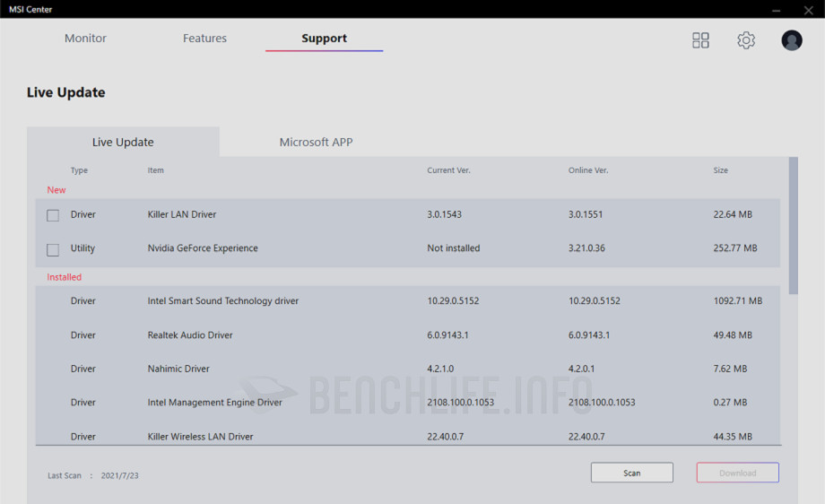Click Realtek online version 6.0.9143.1
Viewport: 825px width, 504px height.
589,335
